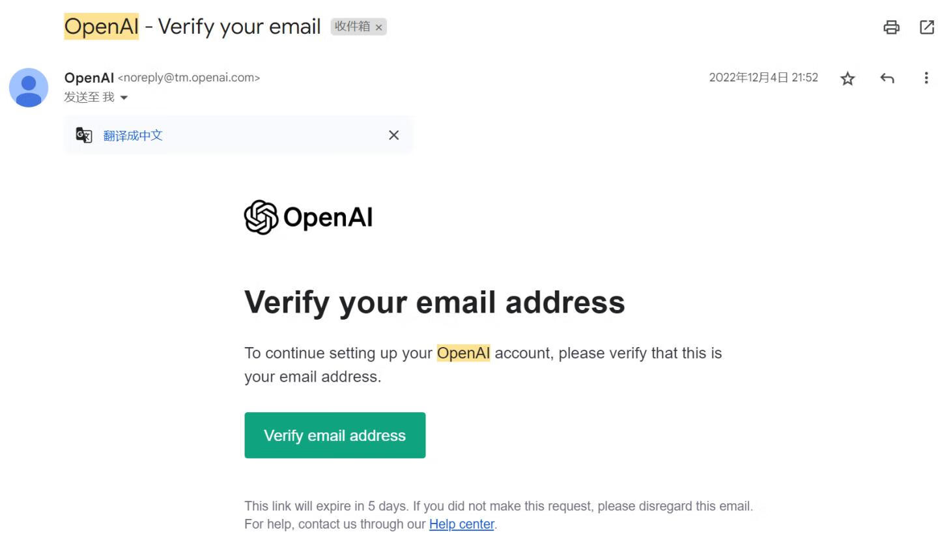Click the email timestamp 2022年12月4日 21:52

pyautogui.click(x=763, y=77)
